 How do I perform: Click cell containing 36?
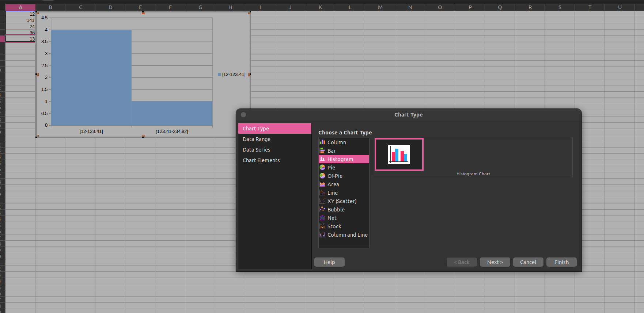click(20, 33)
